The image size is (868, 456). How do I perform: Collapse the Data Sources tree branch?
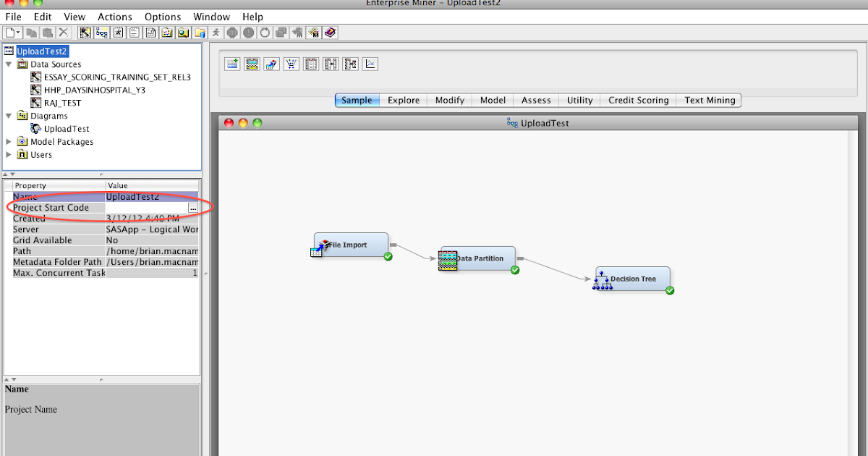pos(7,64)
